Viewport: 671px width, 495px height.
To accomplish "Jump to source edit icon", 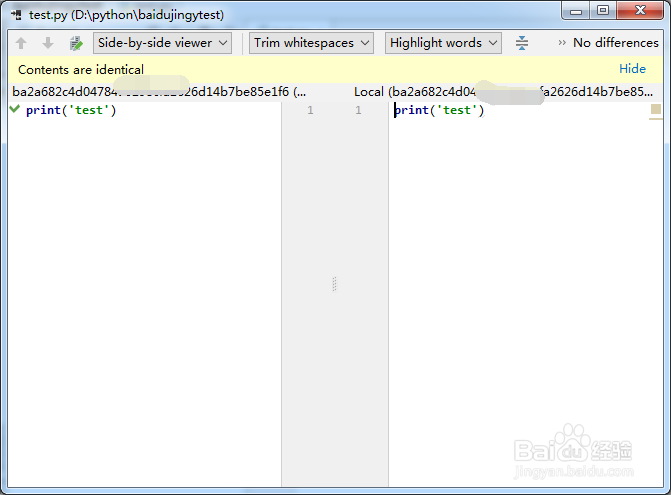I will 76,43.
